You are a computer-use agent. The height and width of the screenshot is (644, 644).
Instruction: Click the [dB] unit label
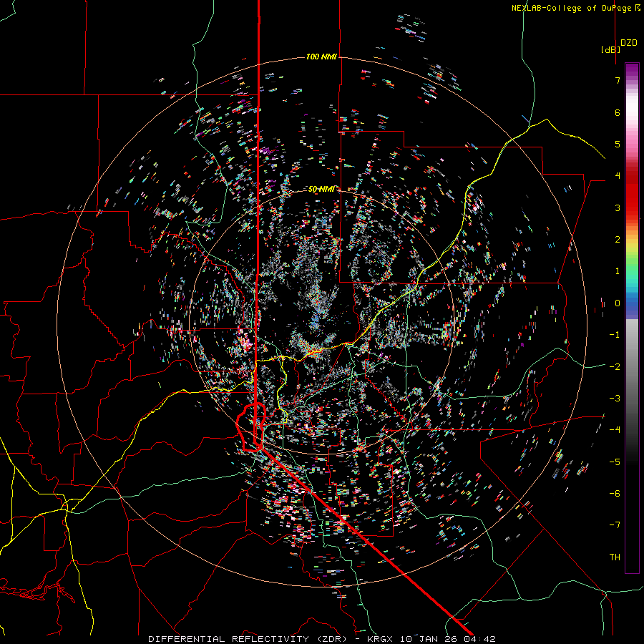coord(611,49)
